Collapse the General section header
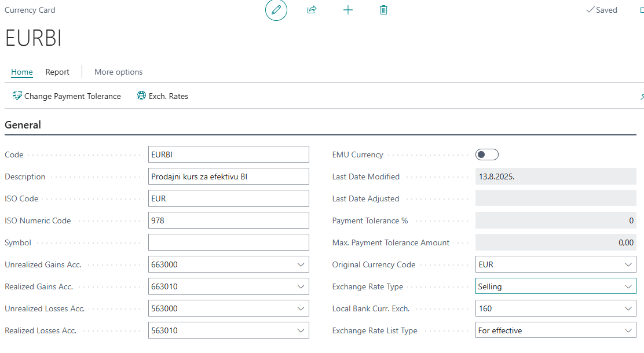Viewport: 644px width, 353px height. click(23, 125)
